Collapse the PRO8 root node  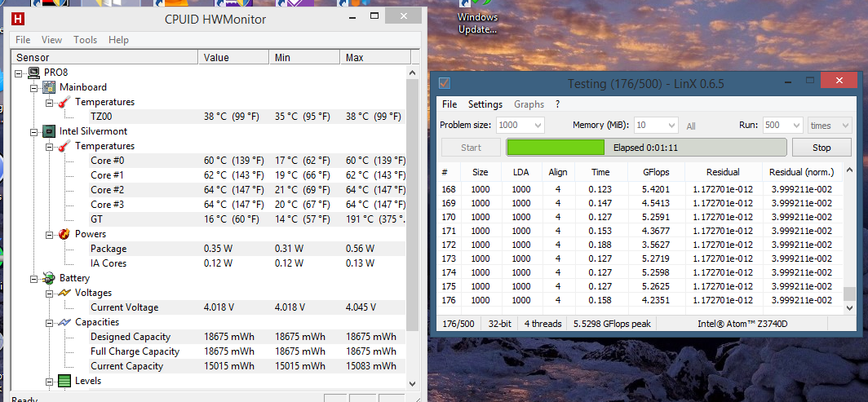click(18, 73)
